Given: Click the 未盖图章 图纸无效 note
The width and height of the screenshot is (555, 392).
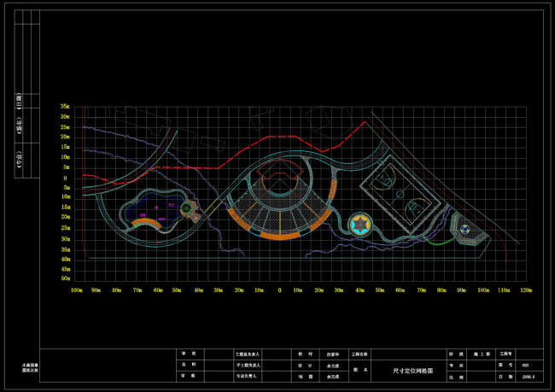Looking at the screenshot, I should click(x=30, y=367).
